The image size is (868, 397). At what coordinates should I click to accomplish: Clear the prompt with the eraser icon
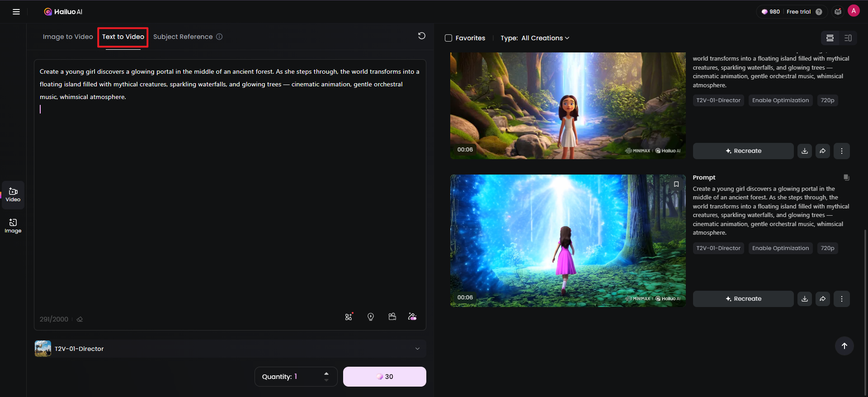click(80, 319)
